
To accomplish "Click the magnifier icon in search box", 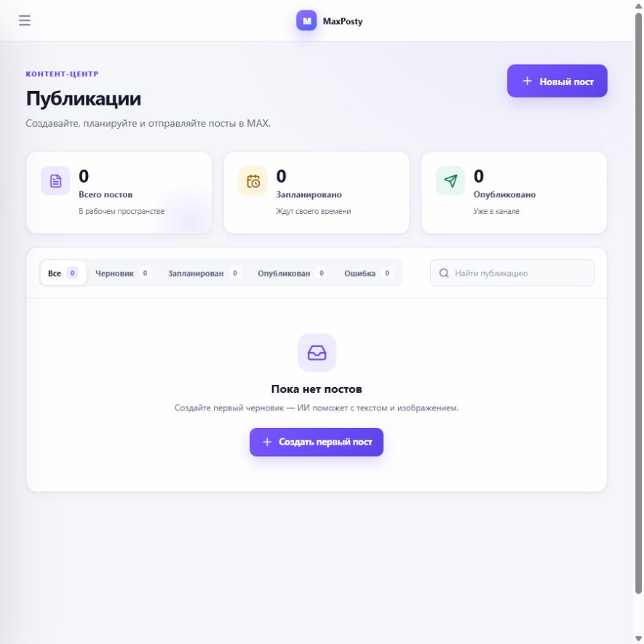I will tap(444, 273).
